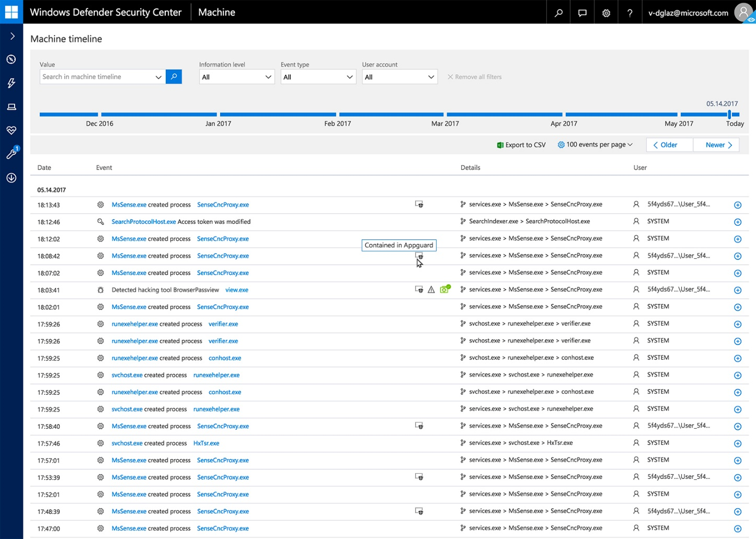Screen dimensions: 756x539
Task: Open the 100 events per page menu
Action: (x=595, y=145)
